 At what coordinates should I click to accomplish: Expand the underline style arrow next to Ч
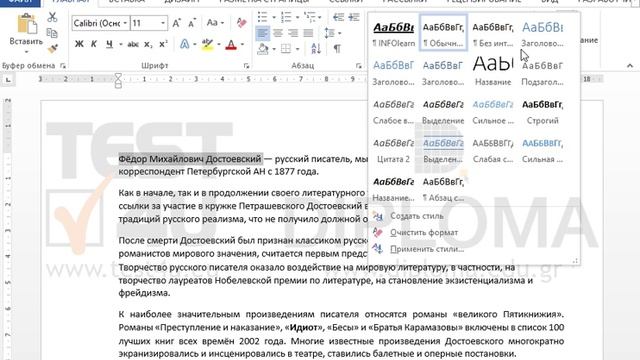pyautogui.click(x=121, y=44)
